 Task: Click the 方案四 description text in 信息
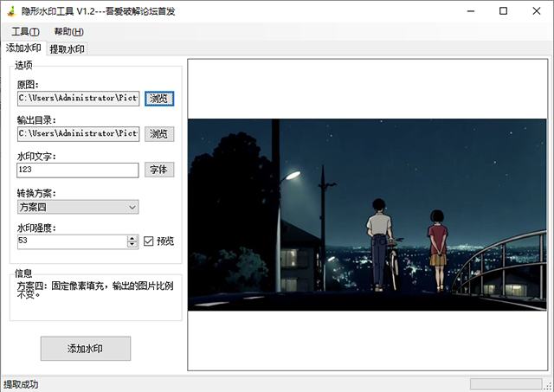(95, 290)
